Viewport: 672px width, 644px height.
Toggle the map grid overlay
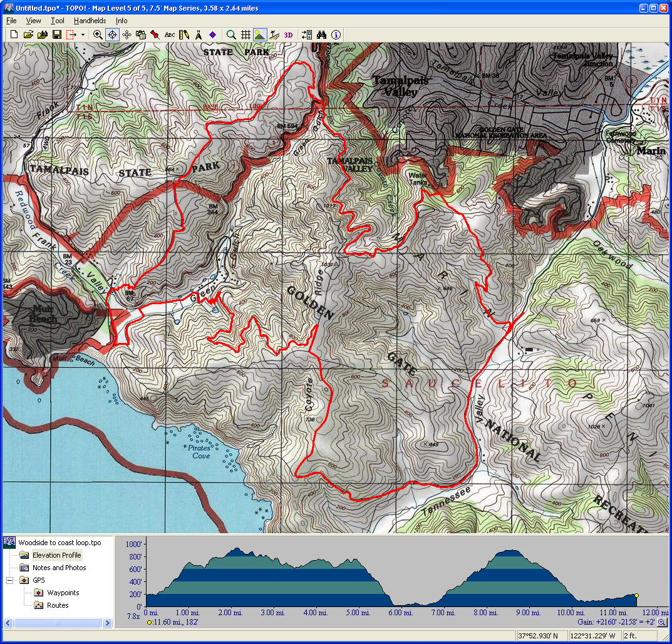coord(246,35)
